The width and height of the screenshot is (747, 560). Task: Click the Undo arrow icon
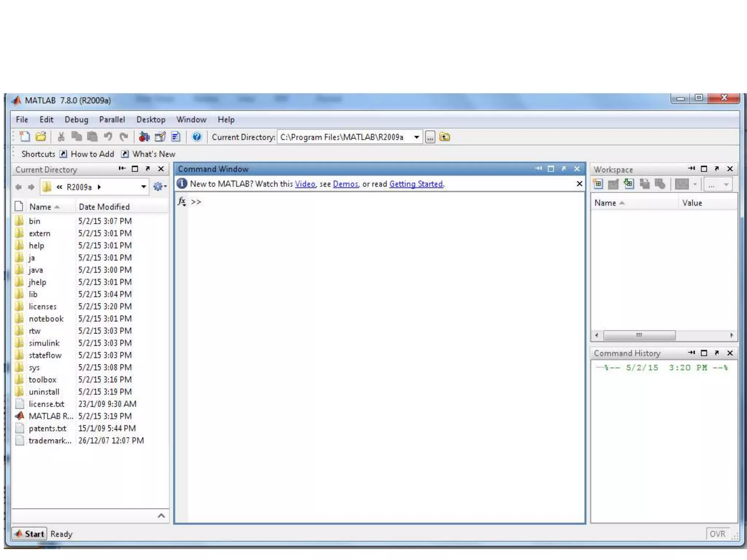(x=108, y=137)
